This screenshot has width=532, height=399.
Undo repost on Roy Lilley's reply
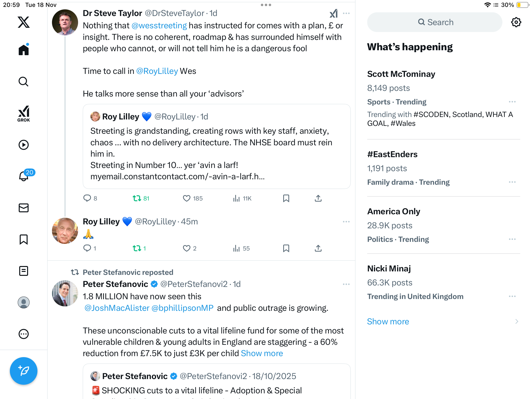137,248
